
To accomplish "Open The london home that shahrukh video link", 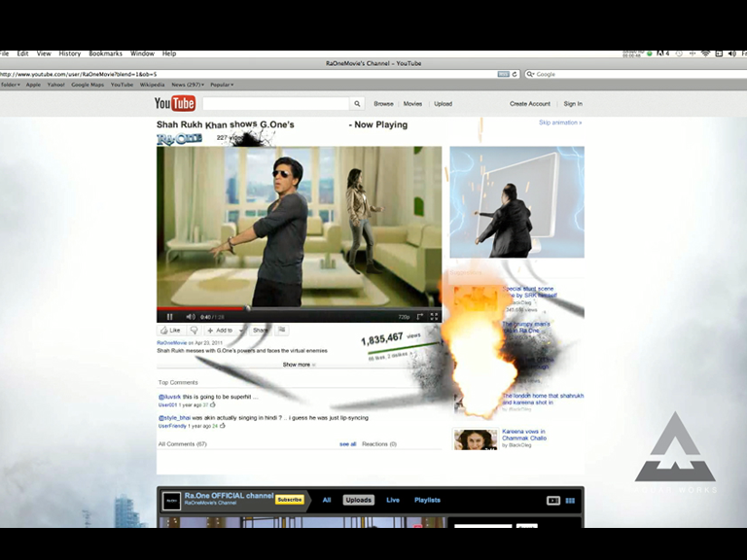I will tap(543, 399).
